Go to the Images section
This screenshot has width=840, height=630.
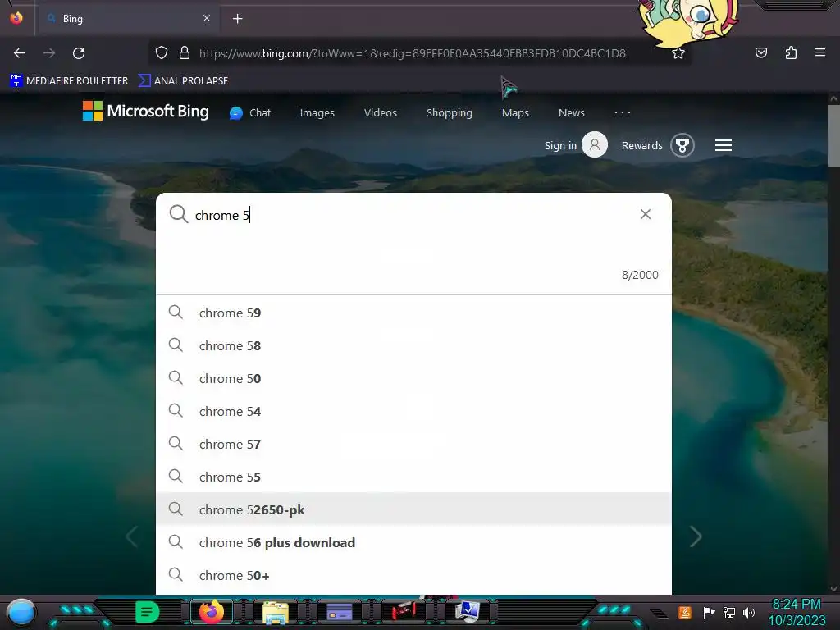[317, 113]
